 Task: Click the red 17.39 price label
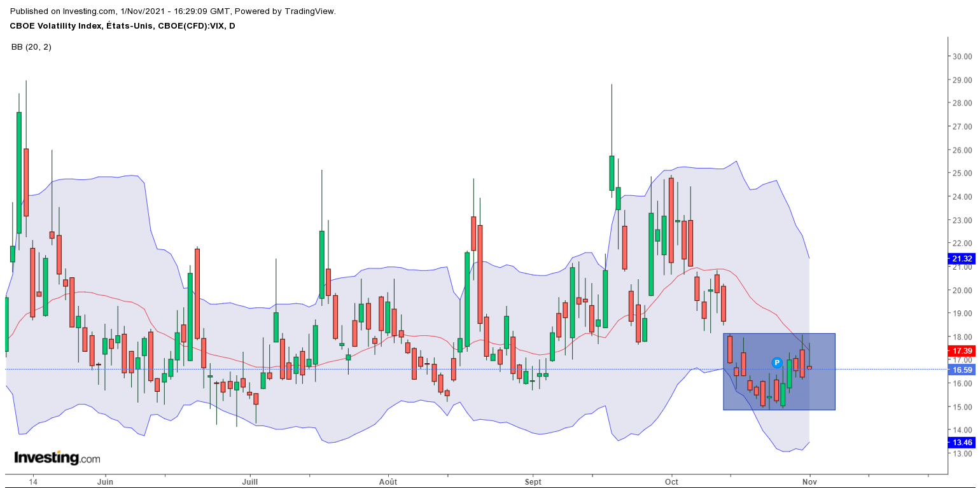tap(962, 351)
